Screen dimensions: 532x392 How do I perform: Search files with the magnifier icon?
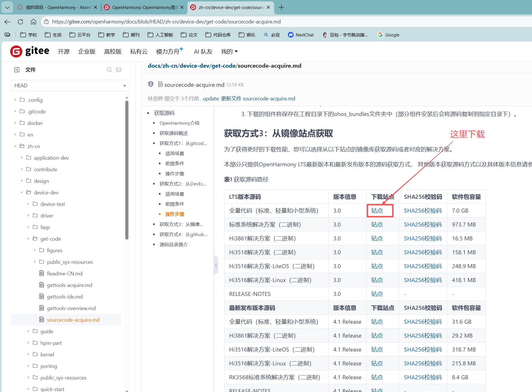coord(109,70)
